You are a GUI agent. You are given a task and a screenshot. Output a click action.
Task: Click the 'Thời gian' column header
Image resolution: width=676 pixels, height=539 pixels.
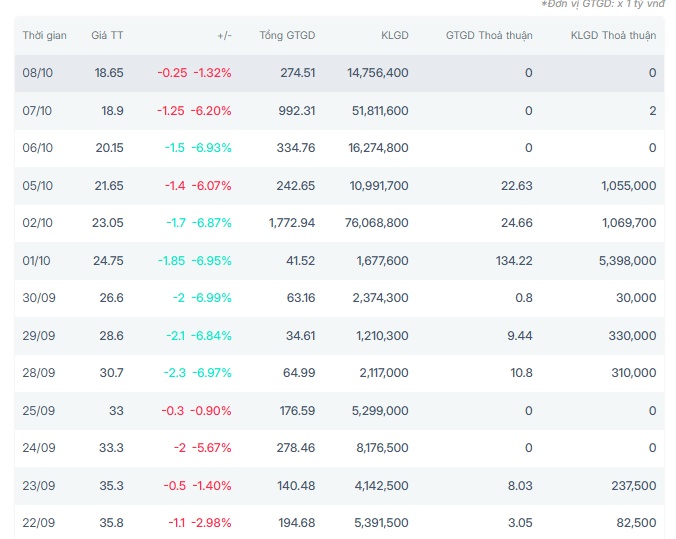[44, 35]
